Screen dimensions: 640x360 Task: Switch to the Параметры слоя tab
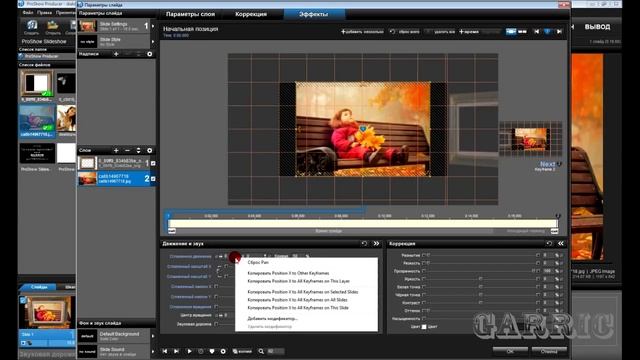click(x=190, y=14)
